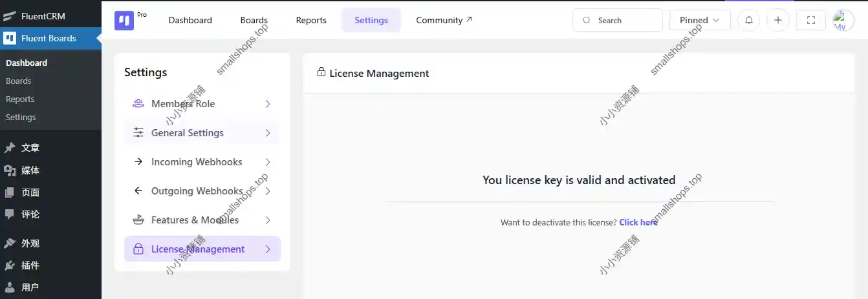Image resolution: width=868 pixels, height=299 pixels.
Task: Select the Settings top tab
Action: (x=371, y=20)
